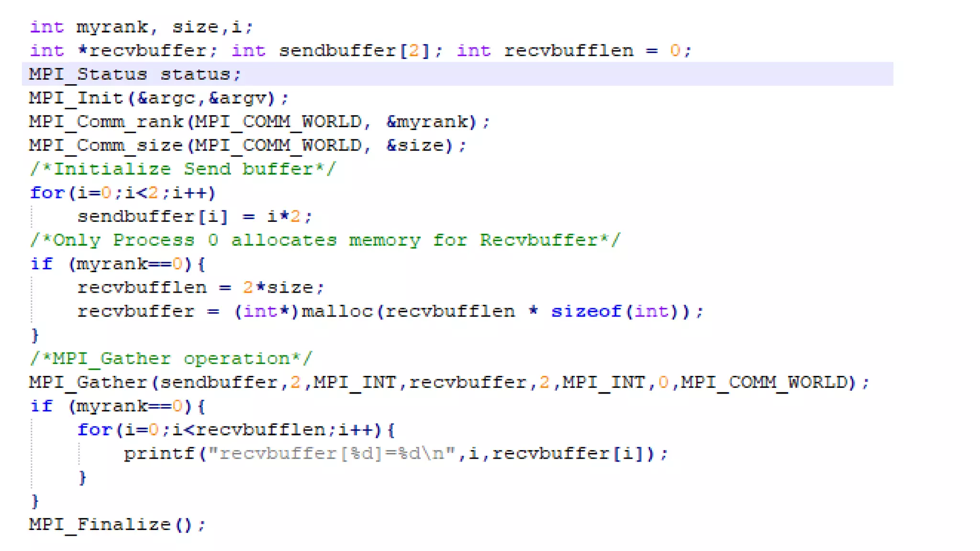
Task: Click the MPI_Comm_size function call
Action: pos(106,145)
